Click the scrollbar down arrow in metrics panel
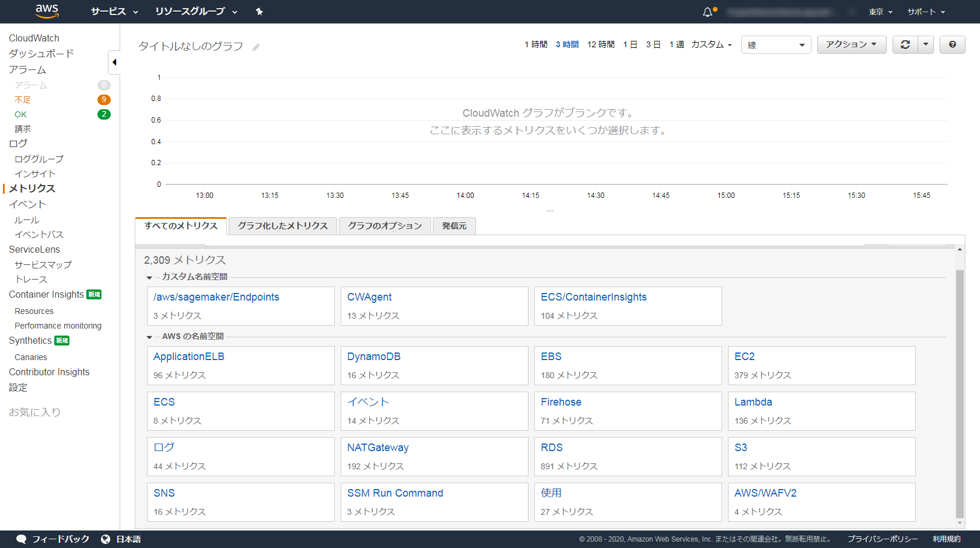The width and height of the screenshot is (980, 548). pos(960,523)
